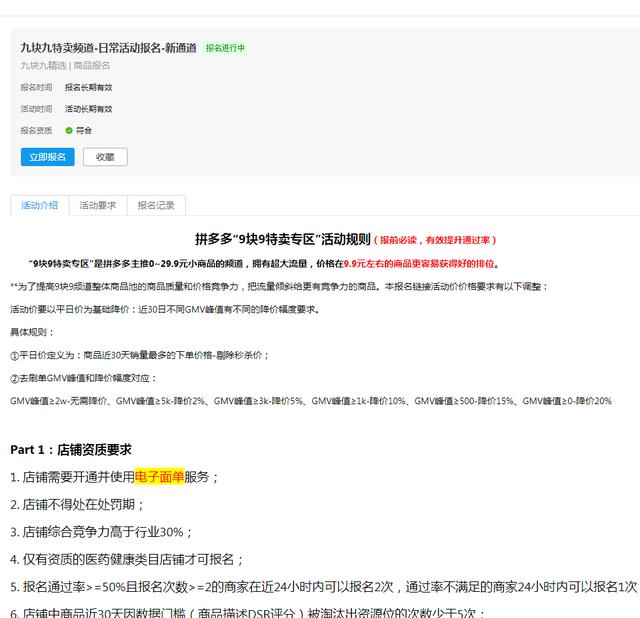Click the 报名资质 label

coord(36,130)
